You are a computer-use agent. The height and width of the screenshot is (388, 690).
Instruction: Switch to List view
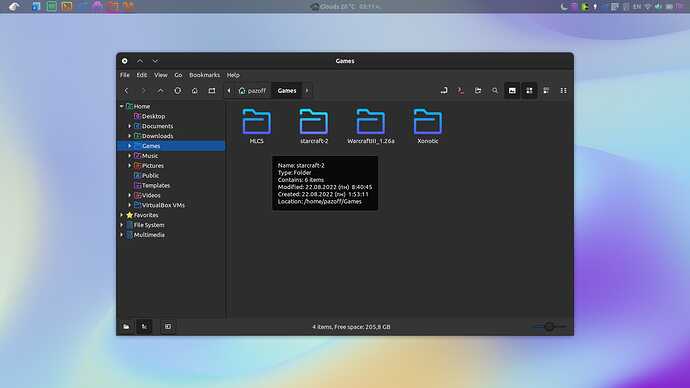[x=547, y=91]
